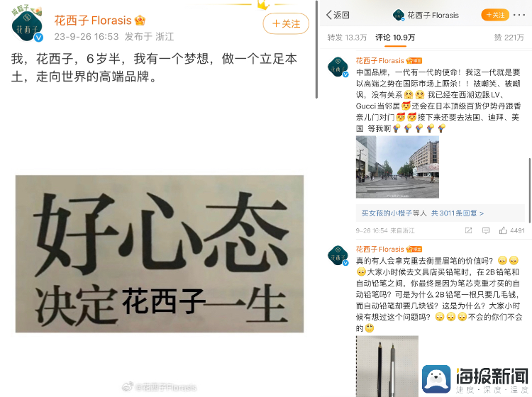Open the 好心态 meme image
This screenshot has height=397, width=532.
tap(160, 254)
